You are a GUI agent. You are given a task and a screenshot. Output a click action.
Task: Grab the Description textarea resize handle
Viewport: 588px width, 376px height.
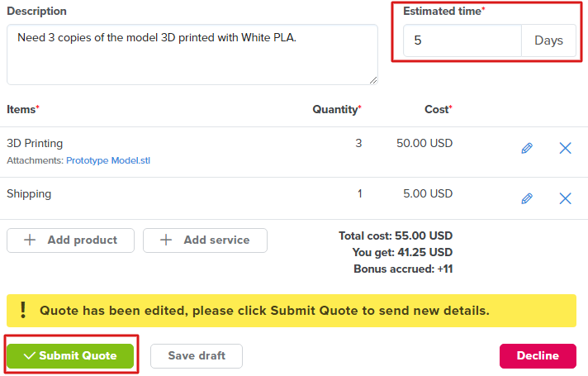tap(373, 80)
